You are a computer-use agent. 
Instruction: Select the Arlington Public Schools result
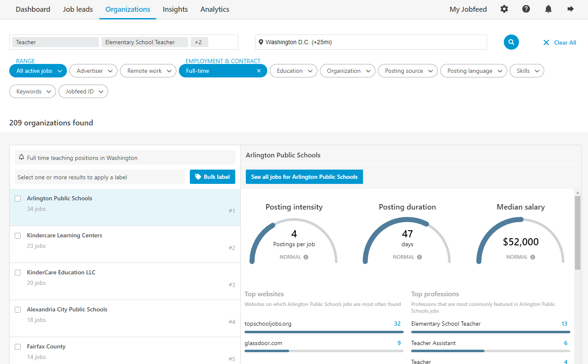pos(125,207)
